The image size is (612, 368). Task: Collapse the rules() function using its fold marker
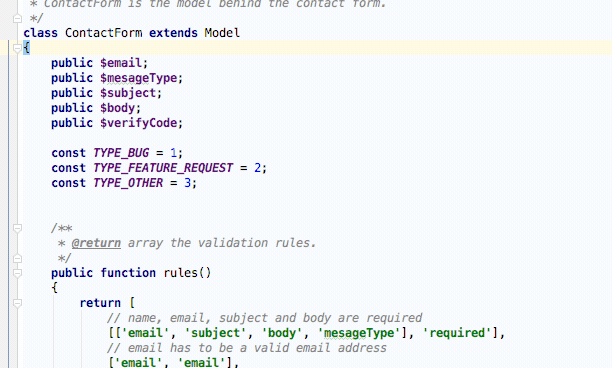[17, 273]
